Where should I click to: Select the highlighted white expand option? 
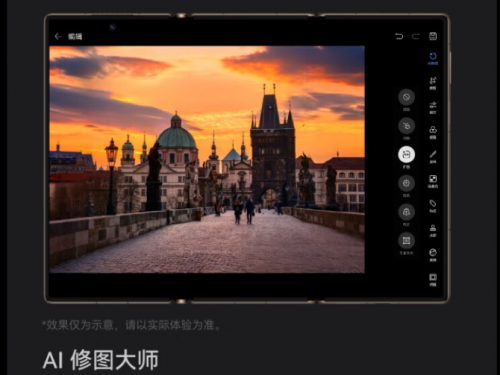pyautogui.click(x=406, y=155)
